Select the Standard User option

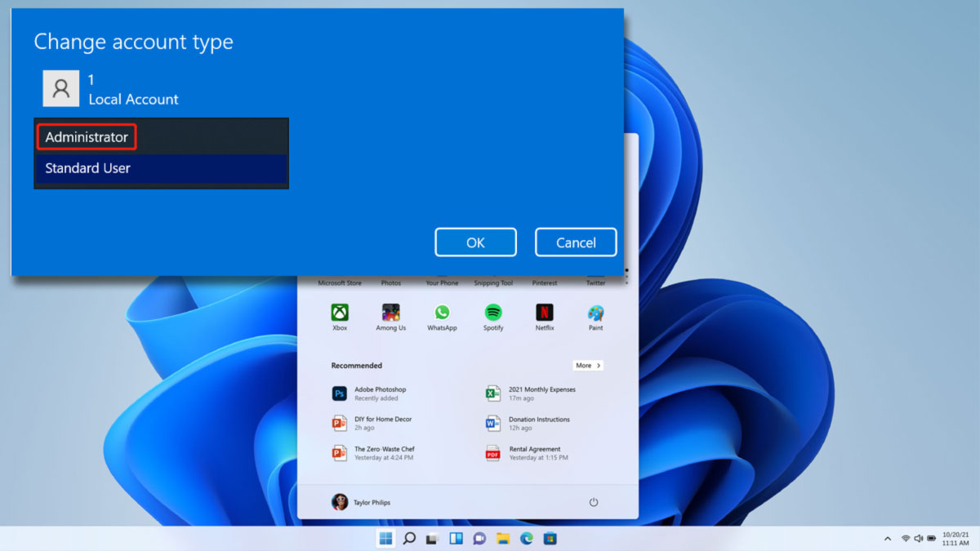point(87,168)
